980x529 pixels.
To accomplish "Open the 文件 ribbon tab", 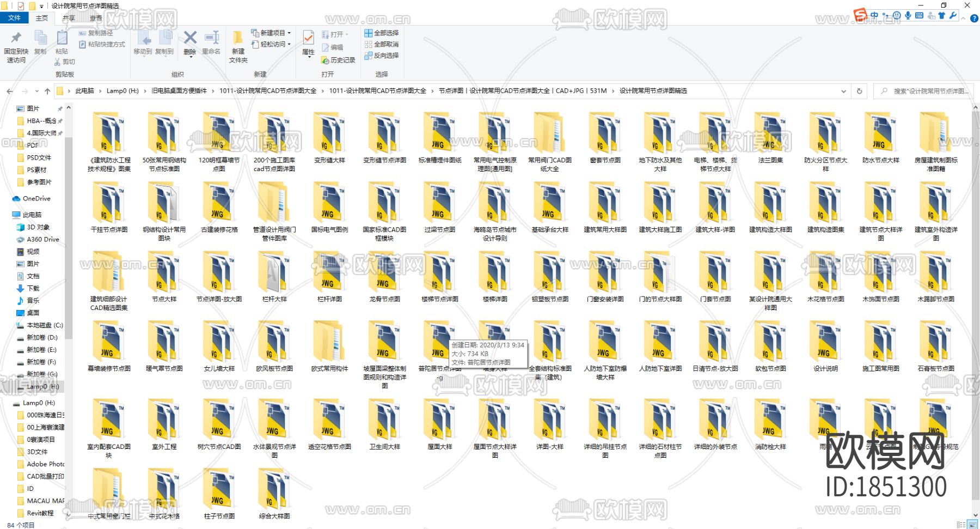I will tap(14, 18).
